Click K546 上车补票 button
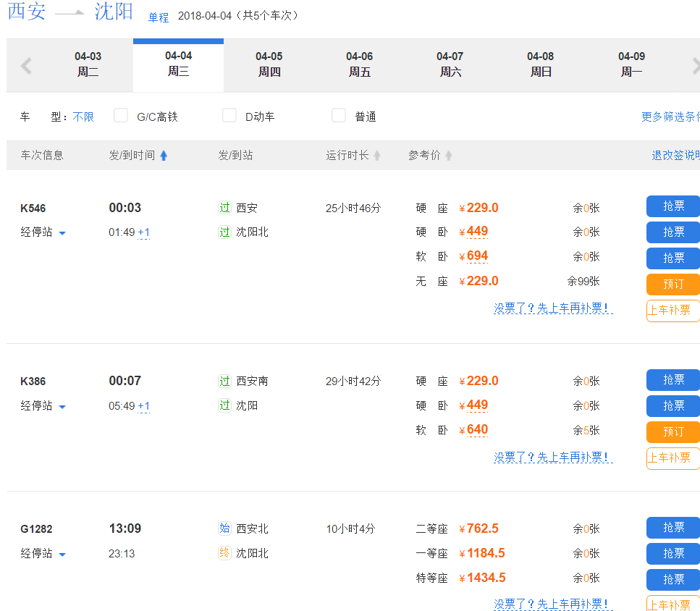 click(x=673, y=311)
